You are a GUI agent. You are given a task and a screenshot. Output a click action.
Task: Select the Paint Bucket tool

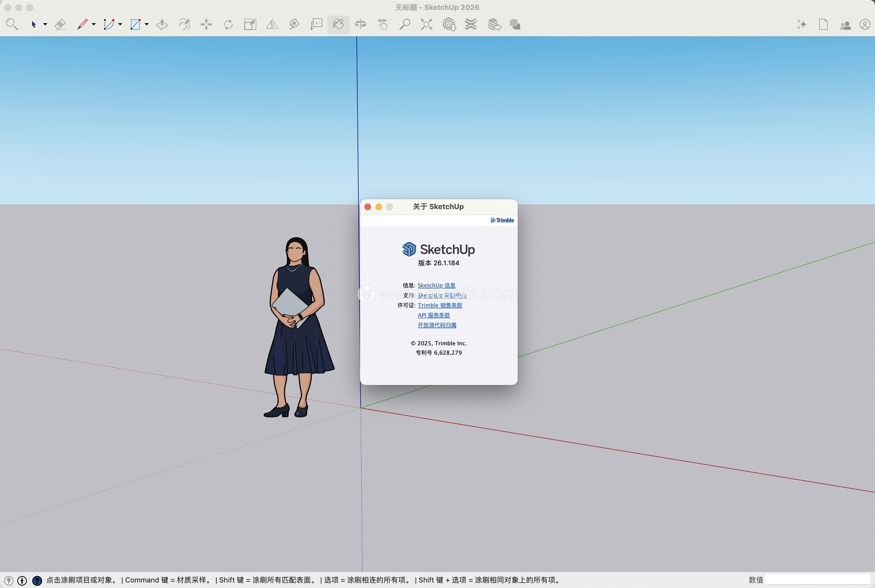pyautogui.click(x=338, y=24)
